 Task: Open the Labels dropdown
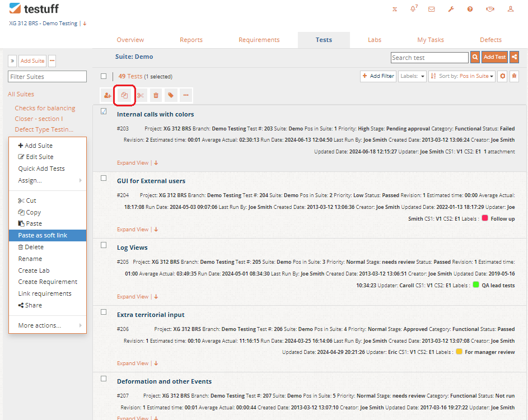412,76
